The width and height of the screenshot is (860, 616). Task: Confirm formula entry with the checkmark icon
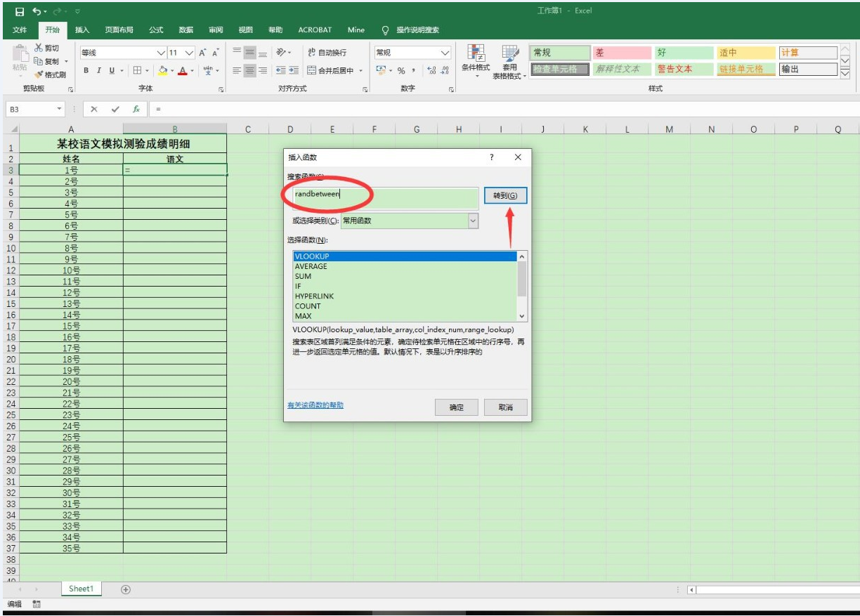tap(115, 110)
